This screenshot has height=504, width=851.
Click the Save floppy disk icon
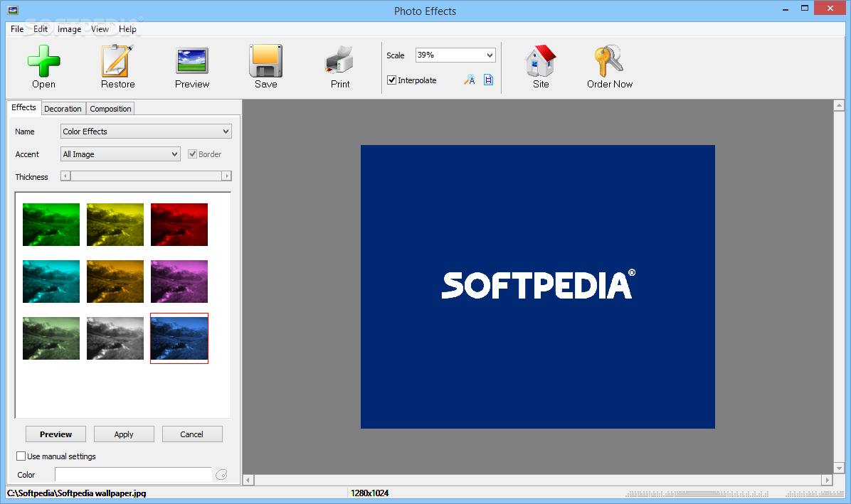tap(266, 60)
